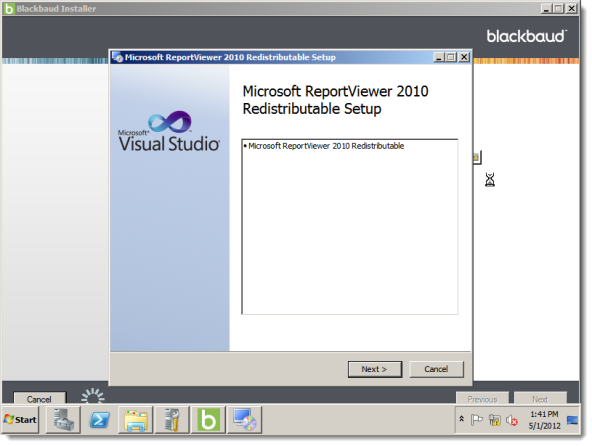Close the Blackbaud Installer window
The image size is (592, 446).
point(572,8)
